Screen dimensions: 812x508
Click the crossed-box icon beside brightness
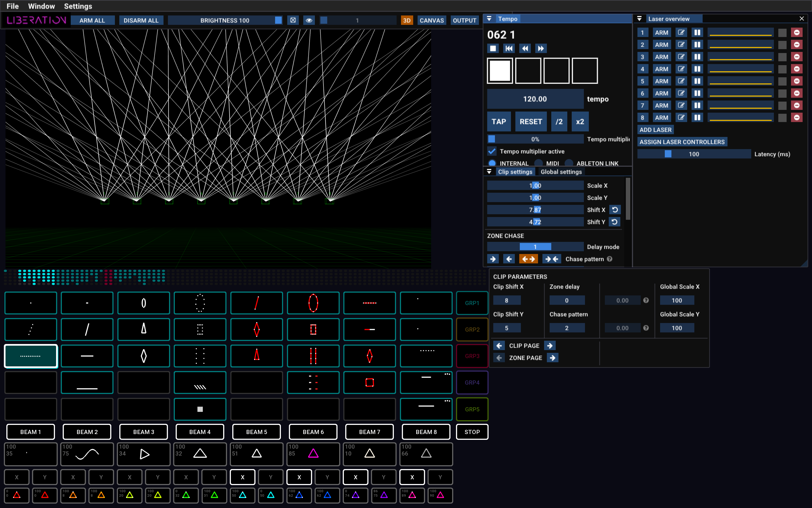coord(293,20)
